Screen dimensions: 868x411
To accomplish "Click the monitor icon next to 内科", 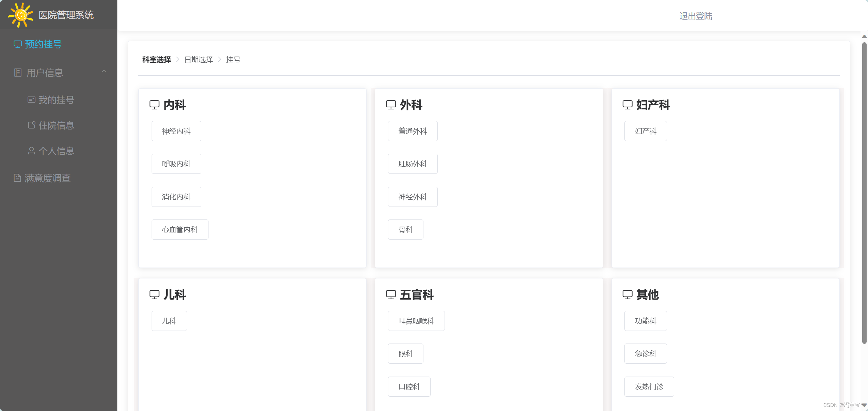I will tap(155, 105).
